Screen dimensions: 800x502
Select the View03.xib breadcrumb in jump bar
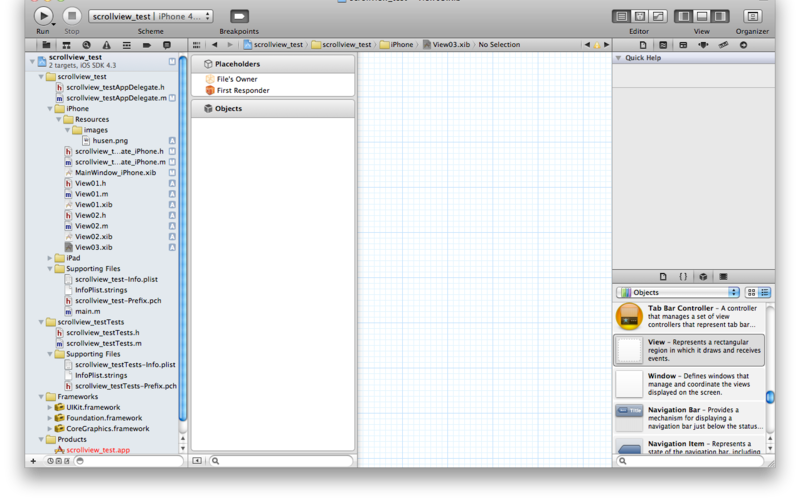tap(446, 45)
